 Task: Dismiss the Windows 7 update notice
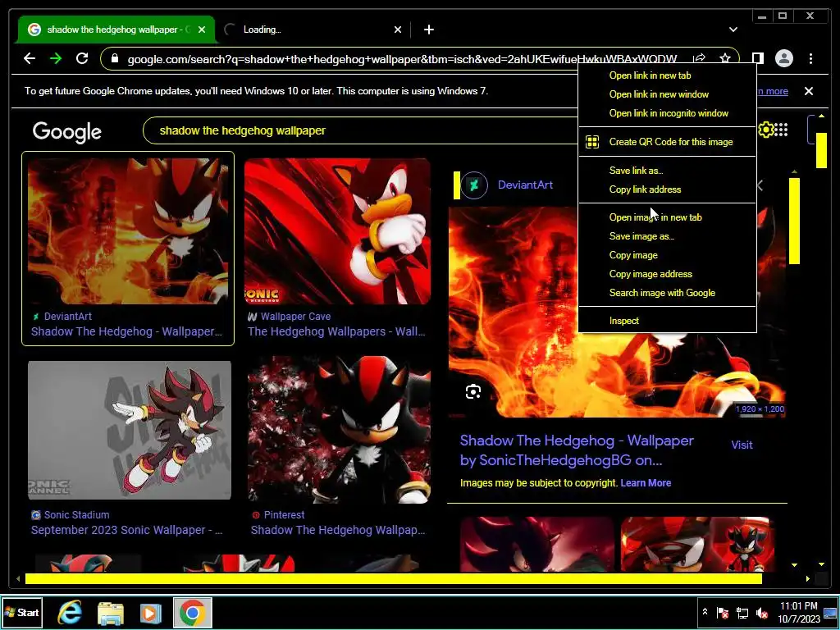808,91
